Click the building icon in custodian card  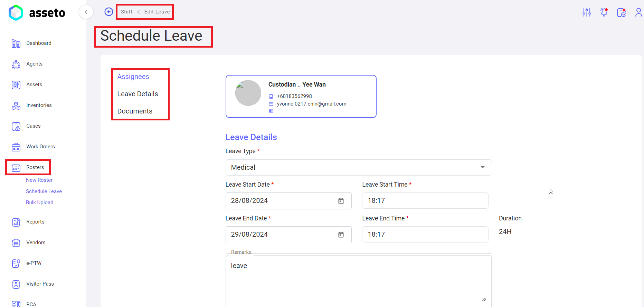271,111
